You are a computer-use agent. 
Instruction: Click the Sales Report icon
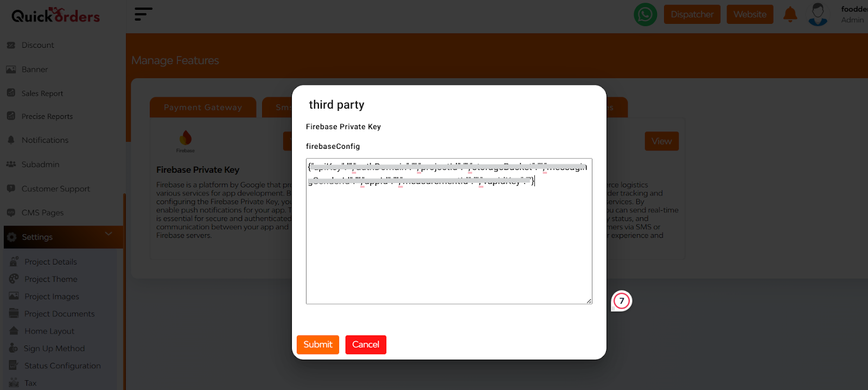11,93
